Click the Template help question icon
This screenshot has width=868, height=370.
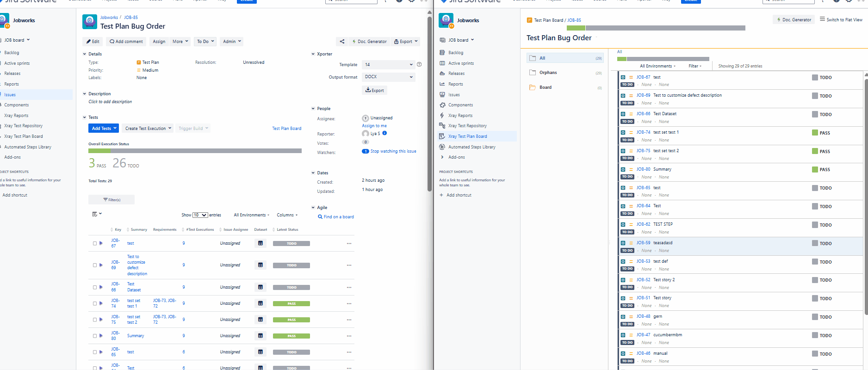[419, 65]
